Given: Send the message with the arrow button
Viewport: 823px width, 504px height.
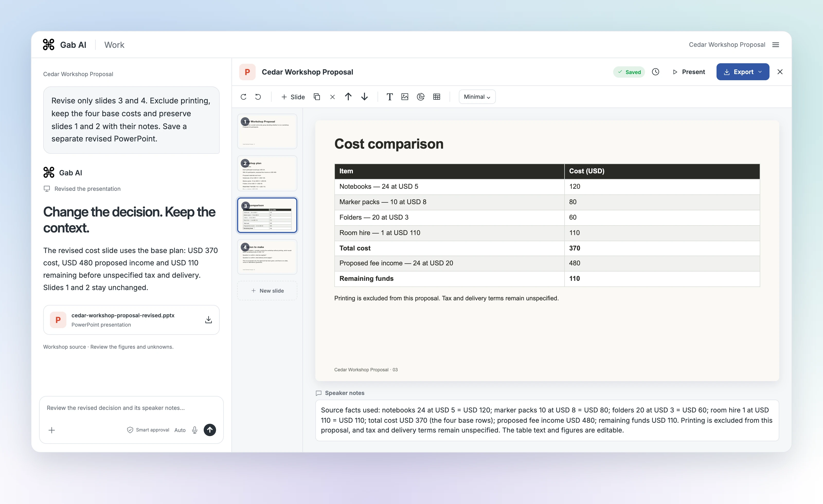Looking at the screenshot, I should (210, 430).
